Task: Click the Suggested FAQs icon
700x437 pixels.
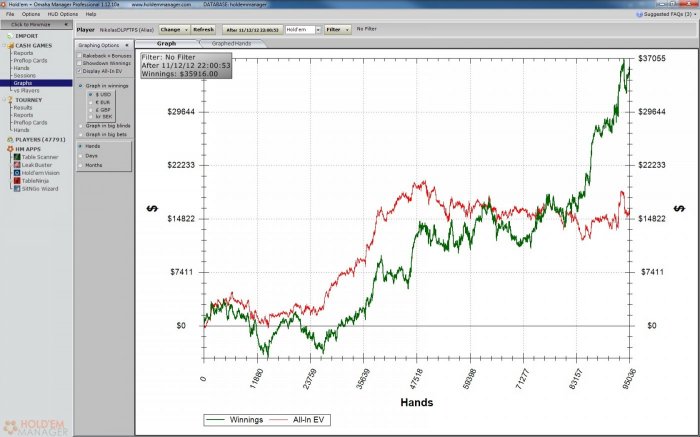Action: (640, 14)
